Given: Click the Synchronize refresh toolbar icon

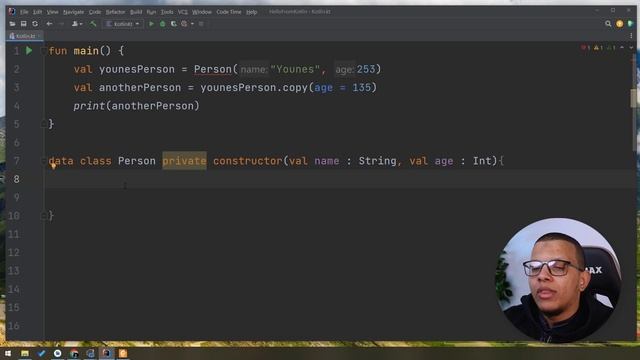Looking at the screenshot, I should coord(35,24).
